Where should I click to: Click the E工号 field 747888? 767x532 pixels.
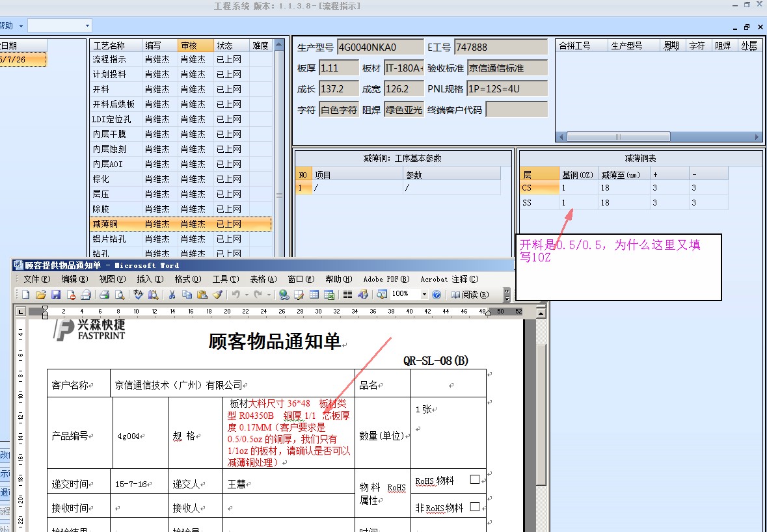click(x=500, y=47)
